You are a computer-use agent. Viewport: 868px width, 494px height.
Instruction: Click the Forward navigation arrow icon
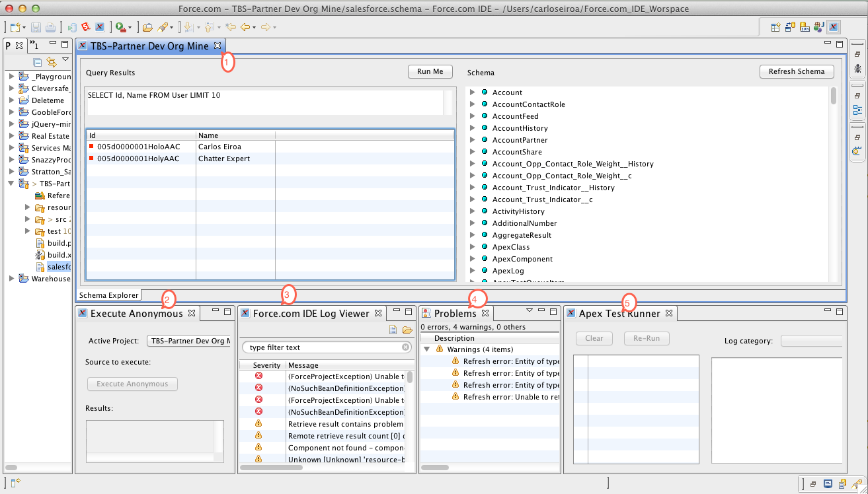click(264, 27)
